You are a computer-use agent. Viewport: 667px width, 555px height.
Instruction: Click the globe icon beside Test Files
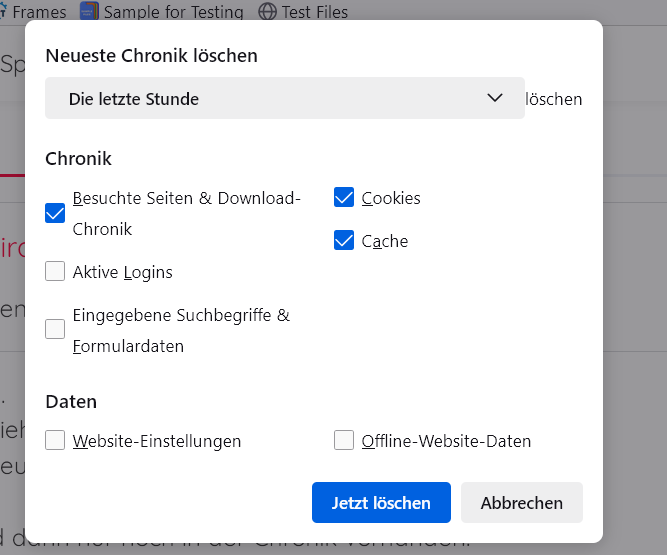267,12
